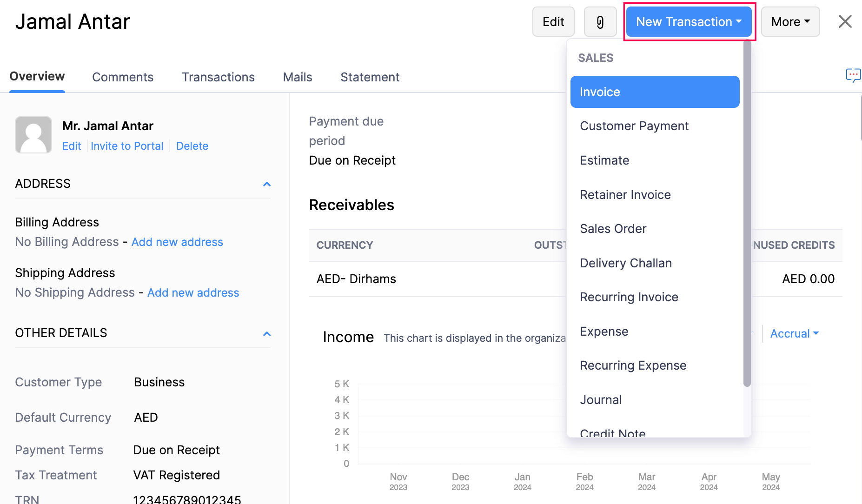Image resolution: width=862 pixels, height=504 pixels.
Task: Open the More dropdown
Action: (x=790, y=21)
